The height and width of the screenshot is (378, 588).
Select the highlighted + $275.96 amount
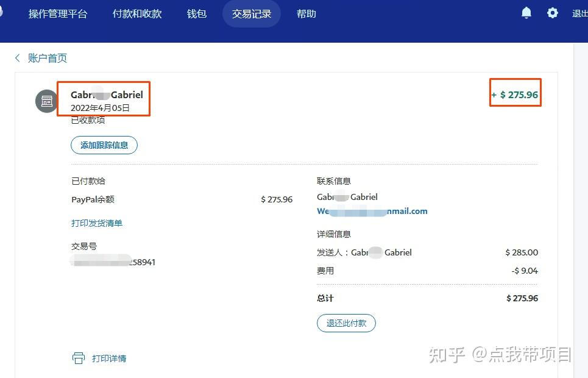515,95
